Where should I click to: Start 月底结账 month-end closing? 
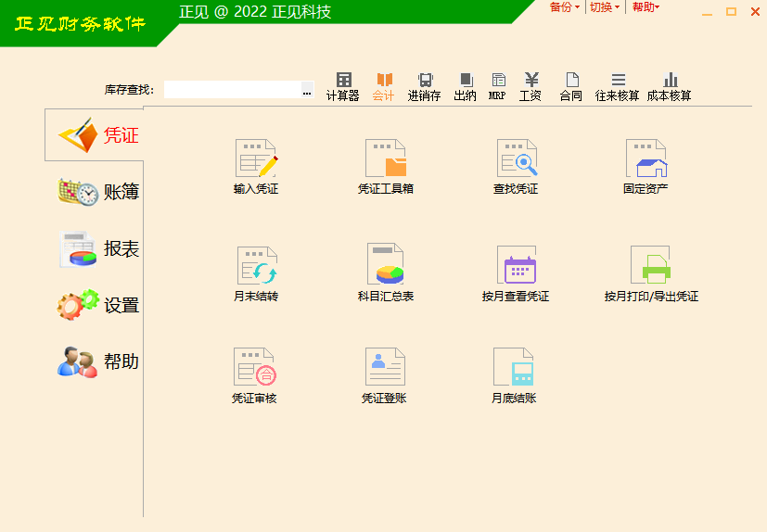(x=514, y=368)
